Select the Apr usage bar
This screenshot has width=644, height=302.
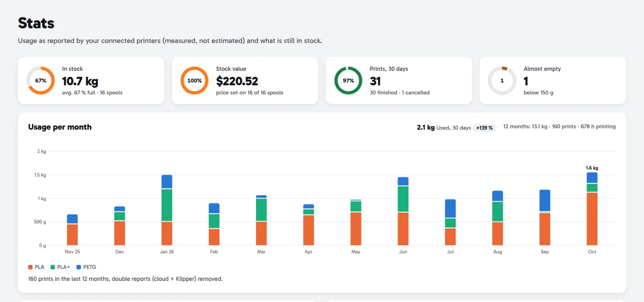tap(309, 224)
